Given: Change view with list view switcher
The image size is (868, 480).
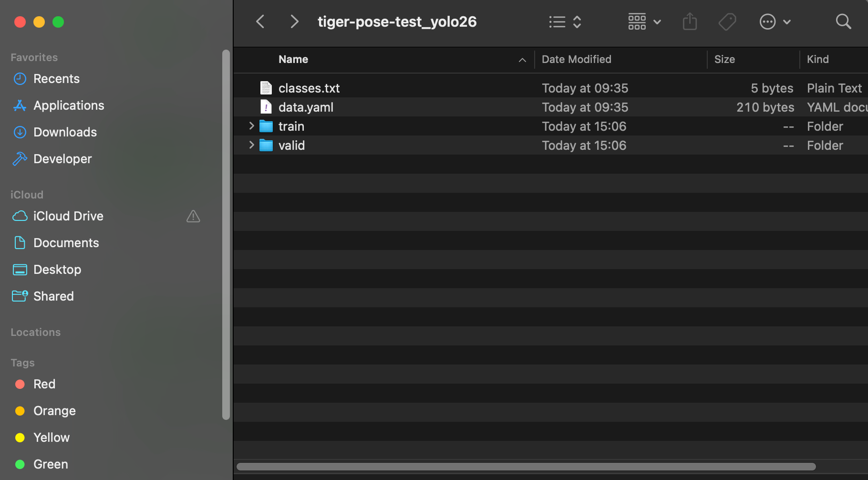Looking at the screenshot, I should click(x=565, y=22).
